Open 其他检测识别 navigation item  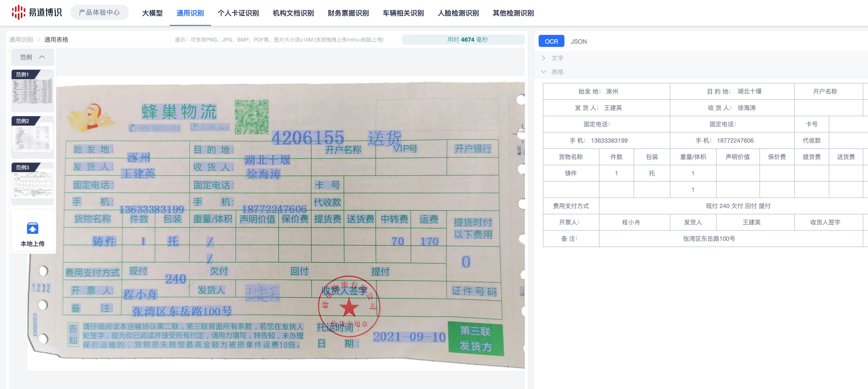pos(513,13)
